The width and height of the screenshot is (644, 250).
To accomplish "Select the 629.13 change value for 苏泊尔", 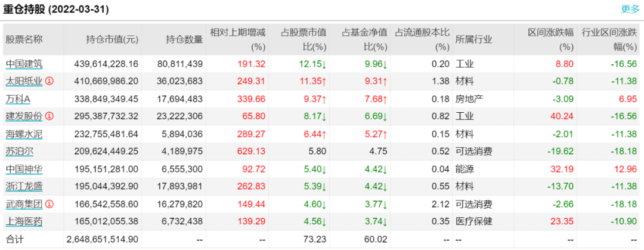I will click(x=252, y=152).
